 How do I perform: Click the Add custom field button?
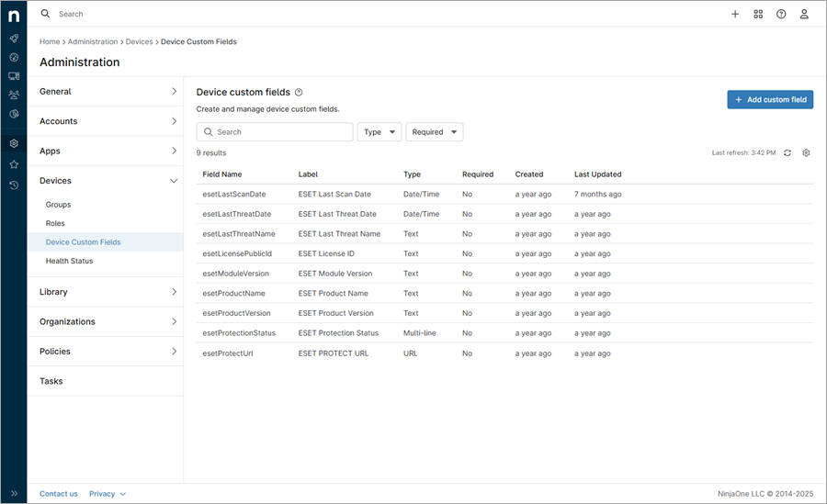[769, 99]
